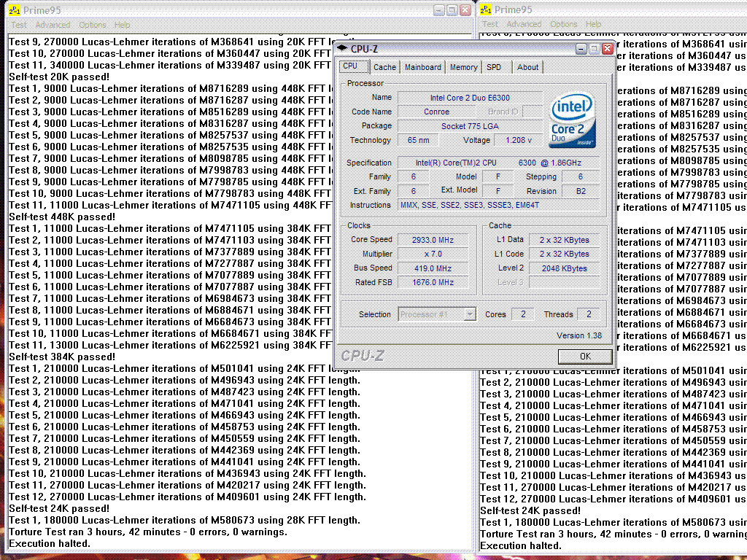Click the Package value "Socket 775 LGA"

click(x=470, y=126)
